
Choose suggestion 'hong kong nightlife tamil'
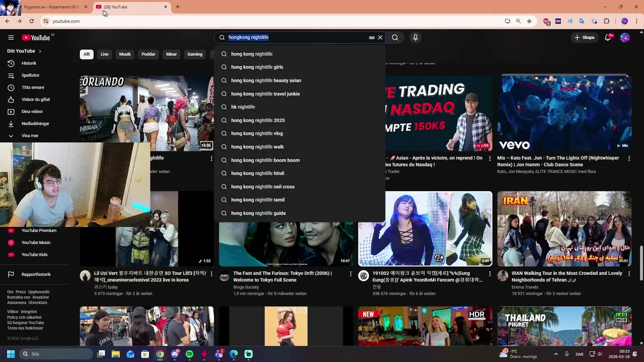click(299, 200)
